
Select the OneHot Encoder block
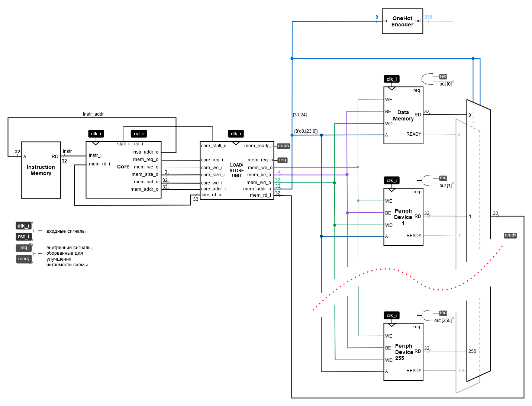tap(402, 21)
